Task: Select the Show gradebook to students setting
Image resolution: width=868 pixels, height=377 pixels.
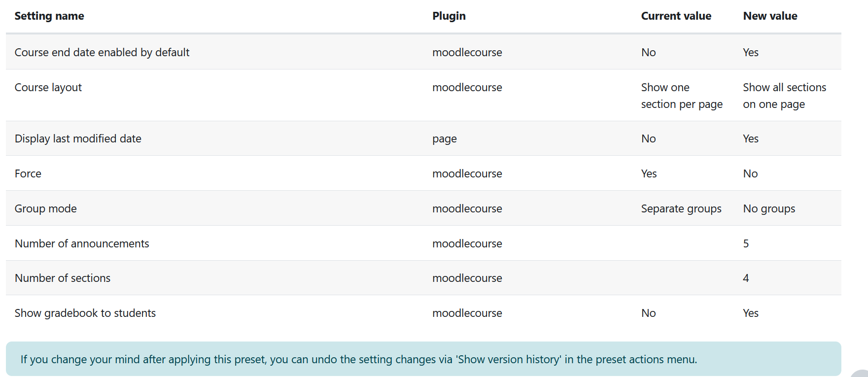Action: tap(85, 313)
